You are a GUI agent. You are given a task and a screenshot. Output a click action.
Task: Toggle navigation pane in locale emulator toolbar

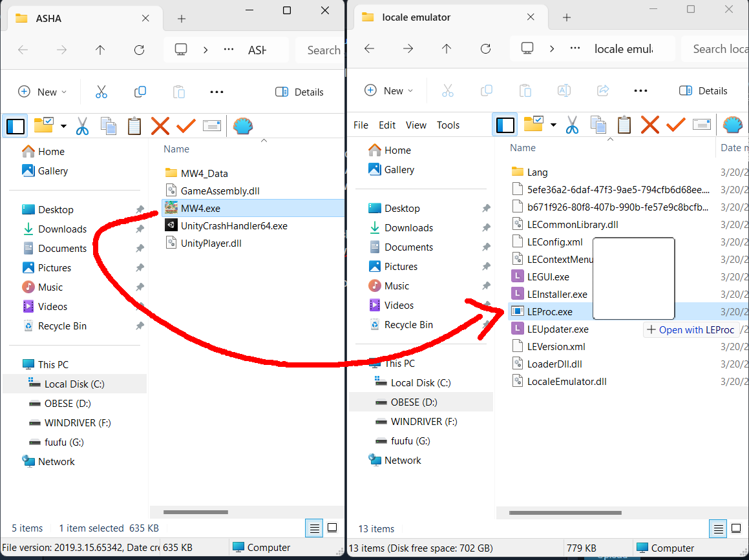[x=505, y=125]
